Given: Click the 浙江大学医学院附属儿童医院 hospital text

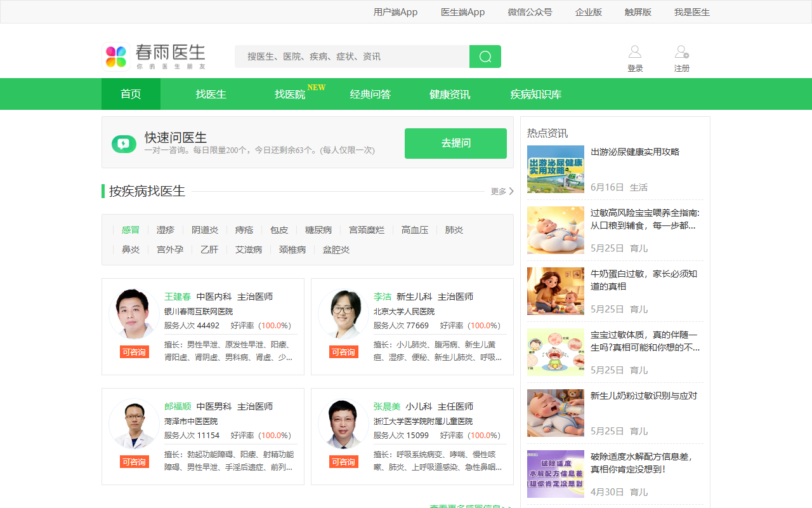Looking at the screenshot, I should click(423, 422).
